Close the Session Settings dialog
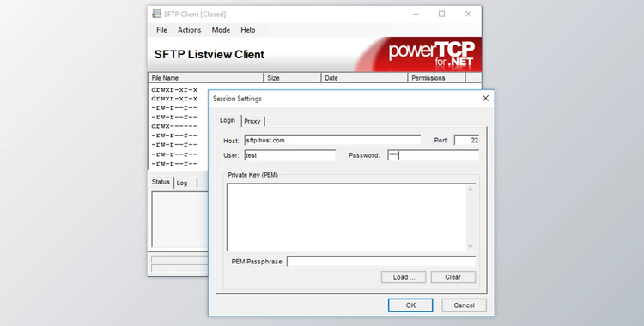 485,99
